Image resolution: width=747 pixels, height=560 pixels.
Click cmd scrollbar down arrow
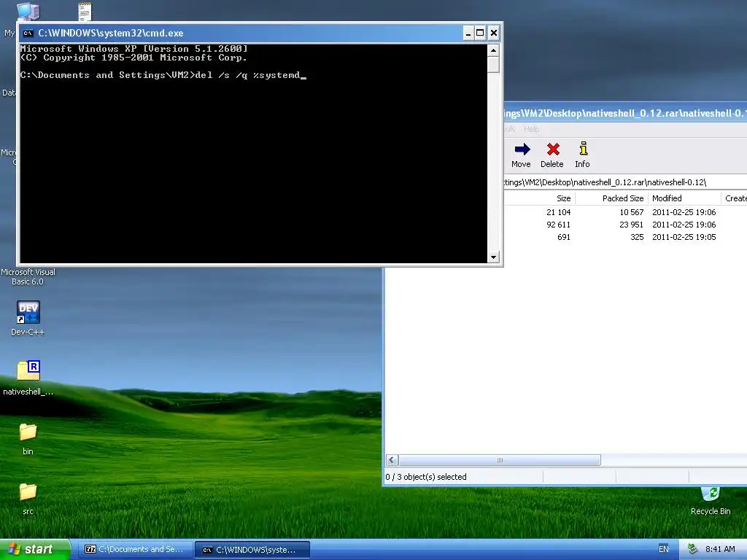pyautogui.click(x=493, y=257)
